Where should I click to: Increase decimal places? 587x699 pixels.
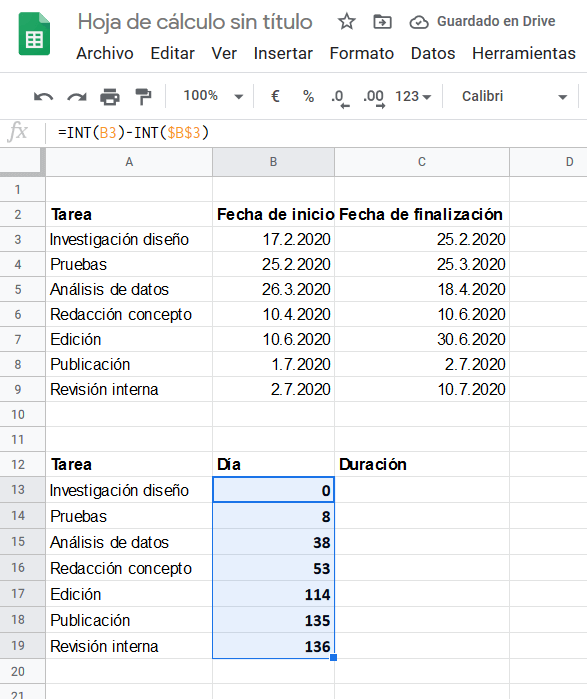374,98
